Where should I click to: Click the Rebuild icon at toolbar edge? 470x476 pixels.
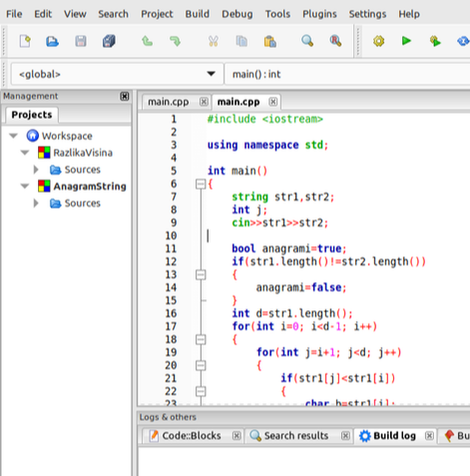pos(463,41)
